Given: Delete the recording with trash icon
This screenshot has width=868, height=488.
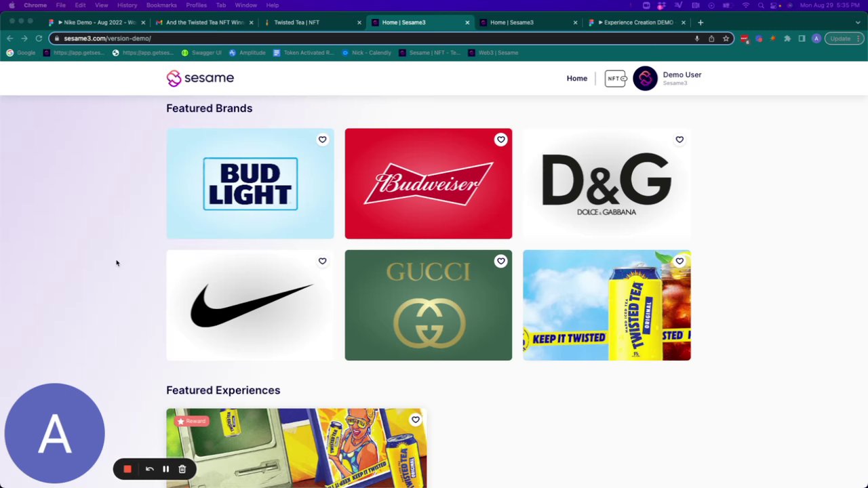Looking at the screenshot, I should point(182,469).
